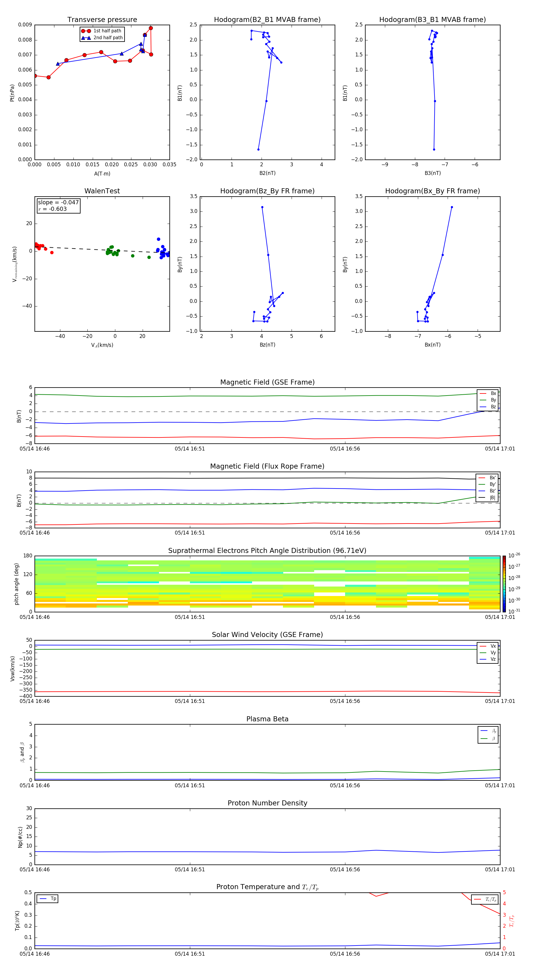
Task: Click the A(T·m) x-axis label
Action: point(102,174)
